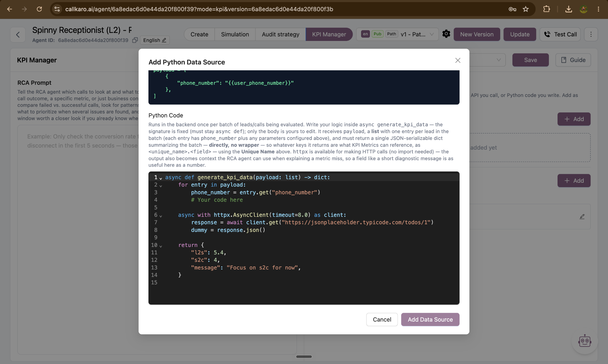Click the Update button
Screen dimensions: 608x364
[x=520, y=34]
